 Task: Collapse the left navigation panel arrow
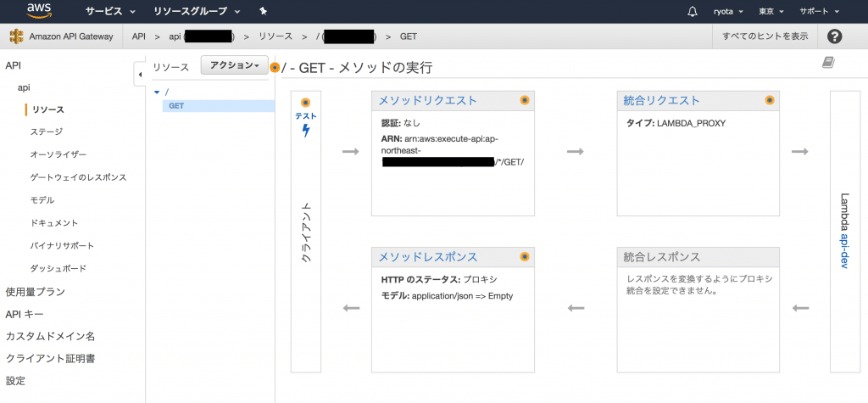(140, 75)
